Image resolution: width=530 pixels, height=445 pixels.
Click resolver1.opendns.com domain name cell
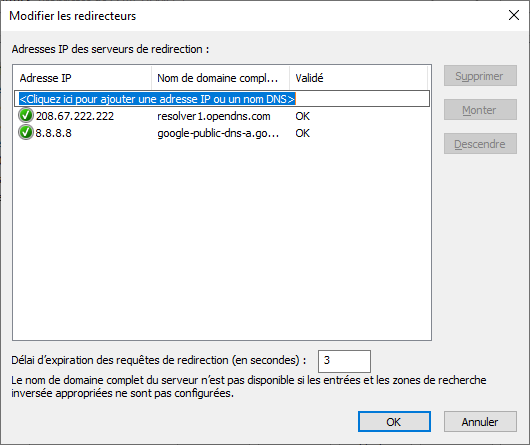coord(214,116)
